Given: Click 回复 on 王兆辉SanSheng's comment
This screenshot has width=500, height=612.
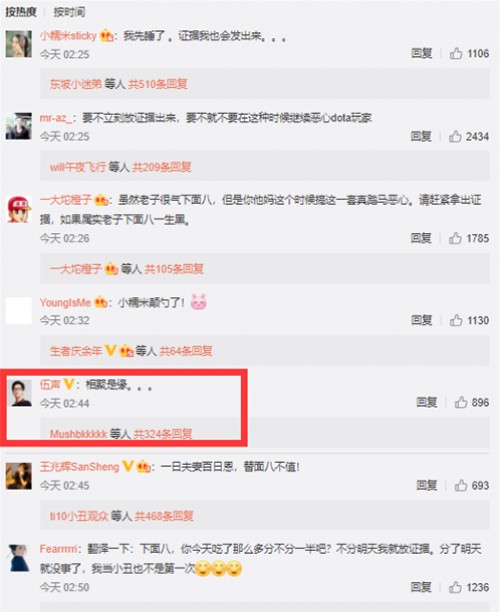Looking at the screenshot, I should click(427, 485).
